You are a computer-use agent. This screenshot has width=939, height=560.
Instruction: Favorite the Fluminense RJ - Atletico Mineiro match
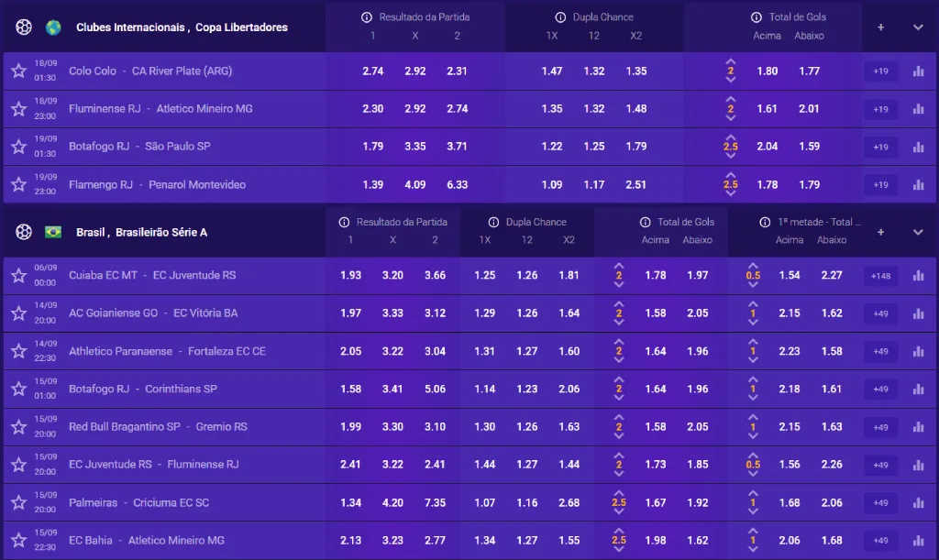[18, 109]
